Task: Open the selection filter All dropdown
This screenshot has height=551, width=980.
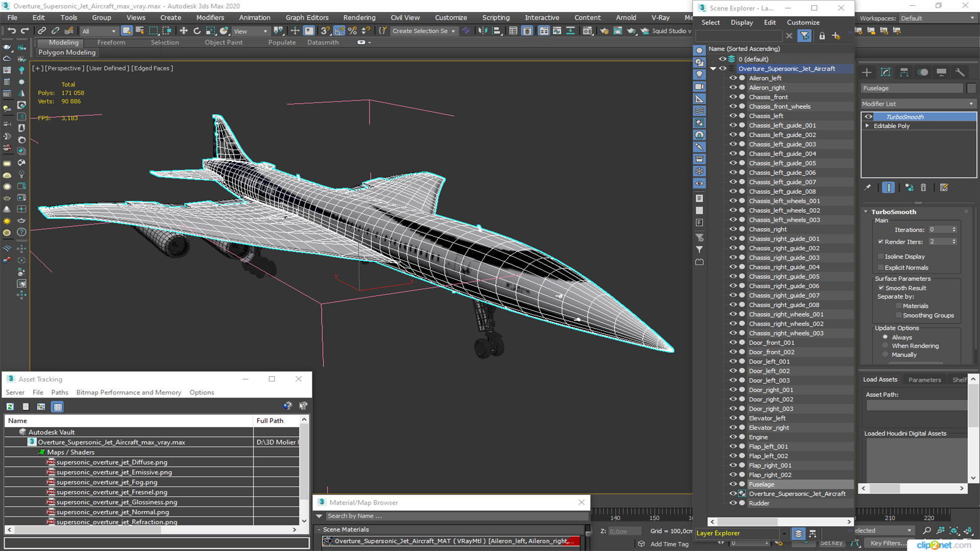Action: click(x=99, y=31)
